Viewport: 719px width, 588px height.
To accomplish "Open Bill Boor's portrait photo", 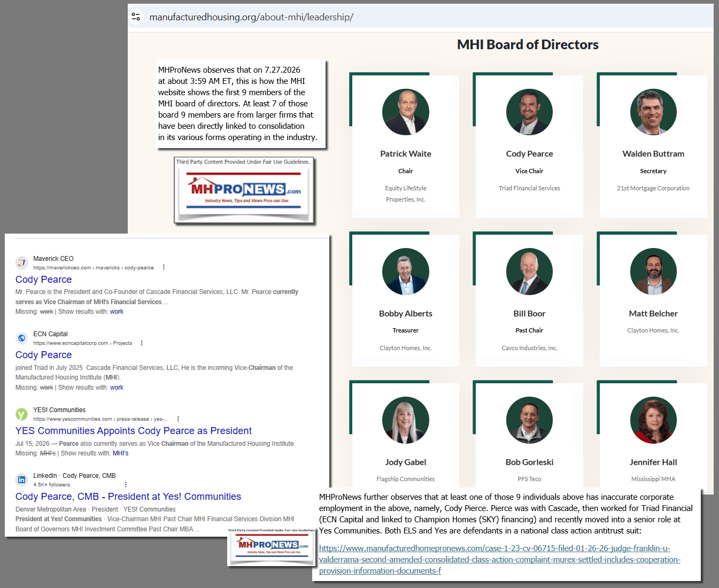I will 529,272.
